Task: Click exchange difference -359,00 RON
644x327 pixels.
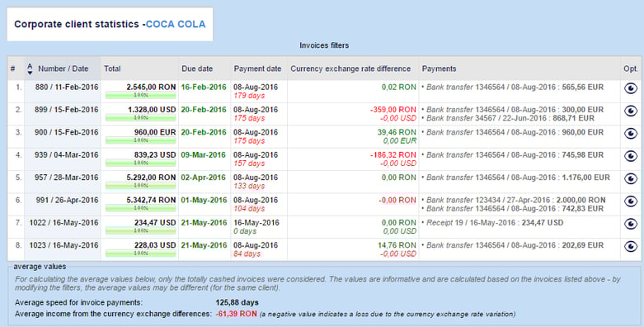Action: tap(393, 110)
